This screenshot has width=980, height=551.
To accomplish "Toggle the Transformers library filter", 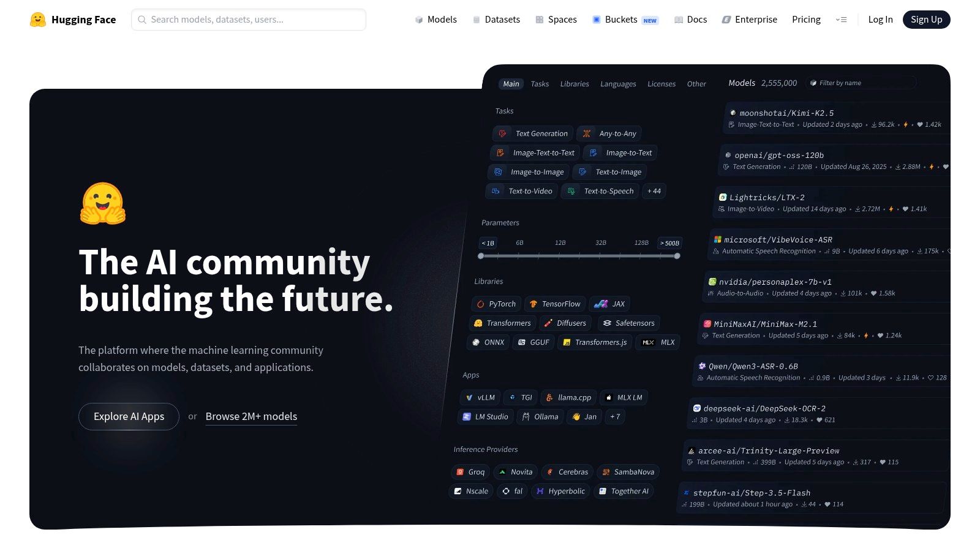I will [x=503, y=323].
